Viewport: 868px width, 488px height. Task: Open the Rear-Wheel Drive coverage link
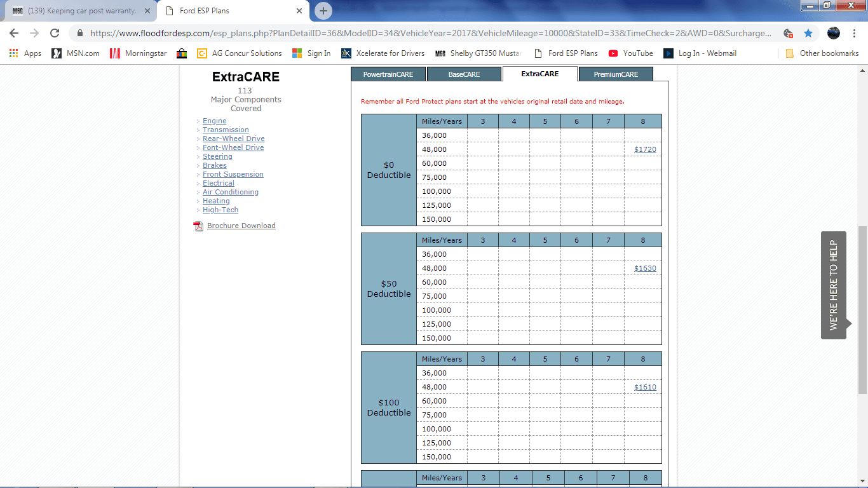[x=233, y=139]
